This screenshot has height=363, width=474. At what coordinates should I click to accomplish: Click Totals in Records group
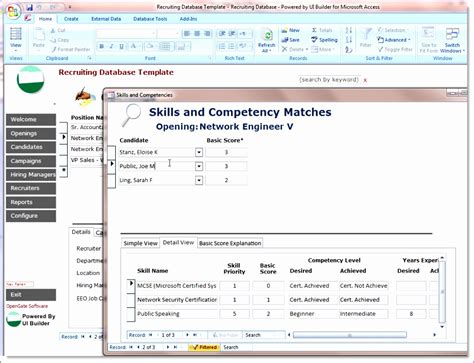click(x=322, y=30)
